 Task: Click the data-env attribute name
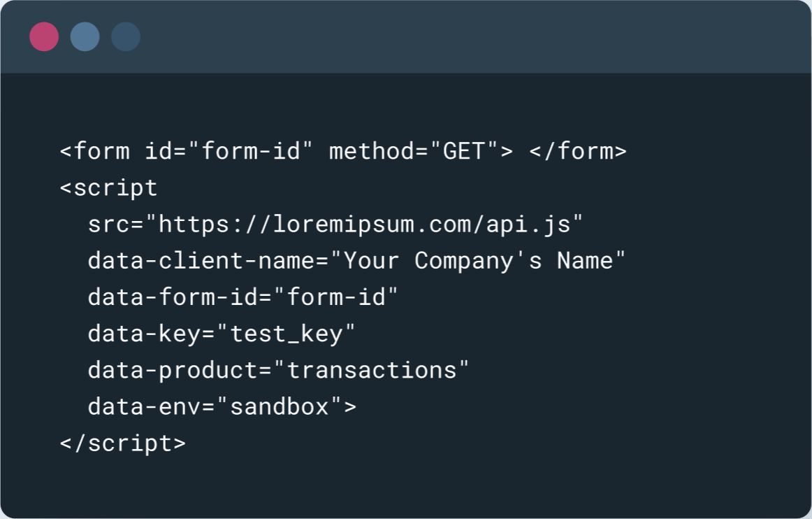click(144, 406)
